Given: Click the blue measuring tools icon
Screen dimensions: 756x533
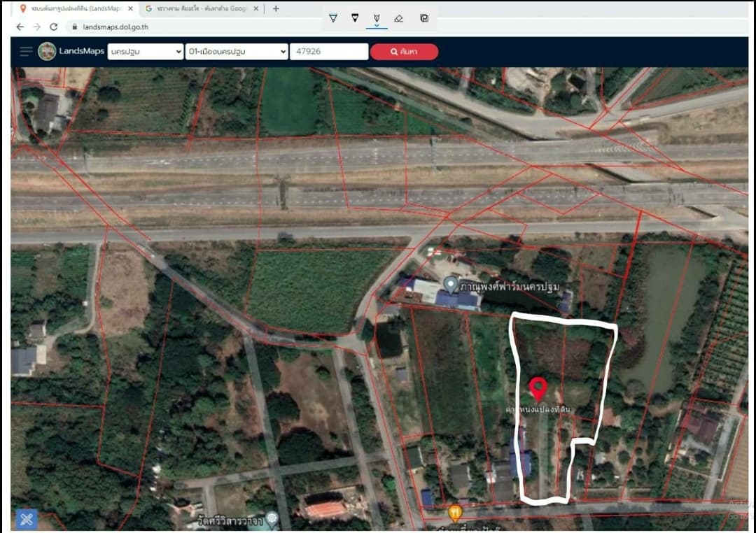Looking at the screenshot, I should click(27, 519).
